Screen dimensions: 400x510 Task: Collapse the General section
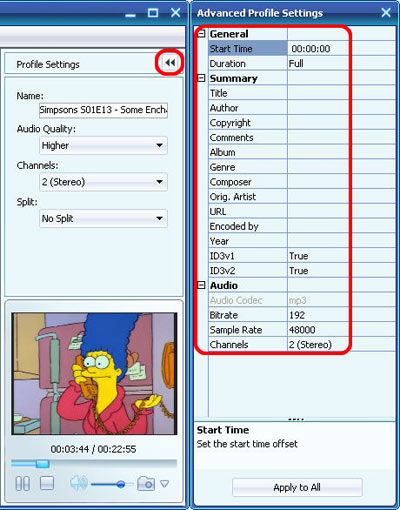pos(201,34)
